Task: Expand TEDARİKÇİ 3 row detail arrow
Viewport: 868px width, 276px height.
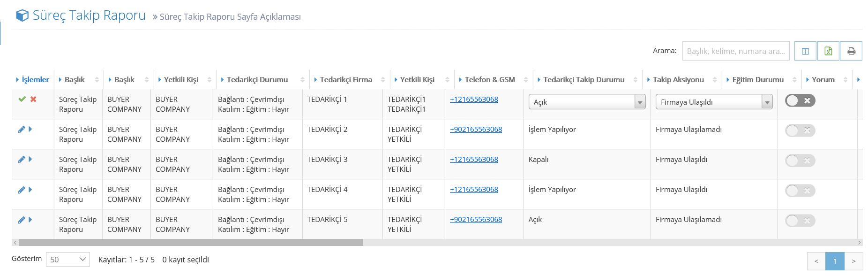Action: [x=30, y=159]
